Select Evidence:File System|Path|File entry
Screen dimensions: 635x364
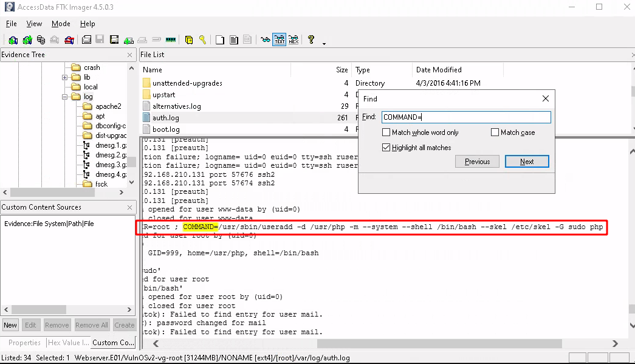tap(49, 224)
